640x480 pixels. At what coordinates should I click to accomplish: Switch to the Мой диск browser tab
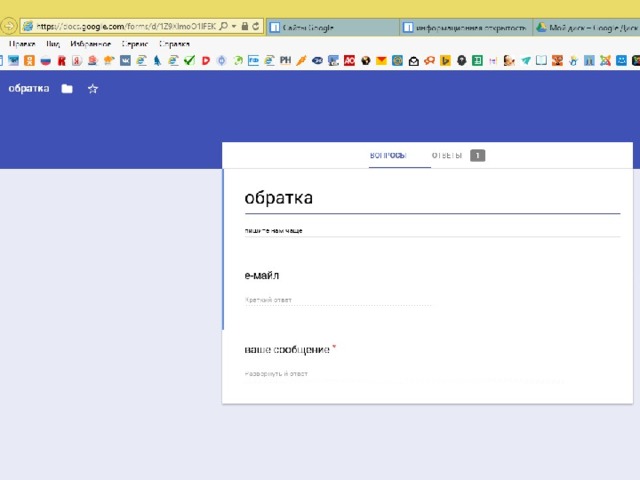pos(585,26)
